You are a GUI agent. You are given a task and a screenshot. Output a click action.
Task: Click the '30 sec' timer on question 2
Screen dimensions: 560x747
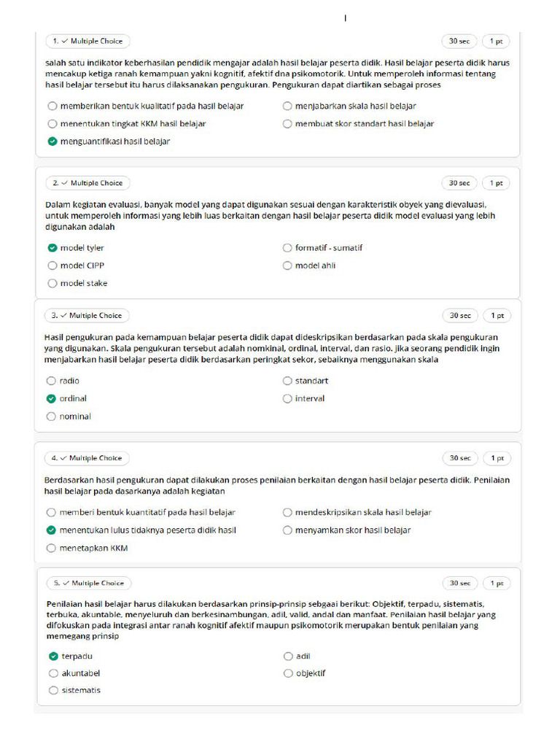click(x=459, y=183)
